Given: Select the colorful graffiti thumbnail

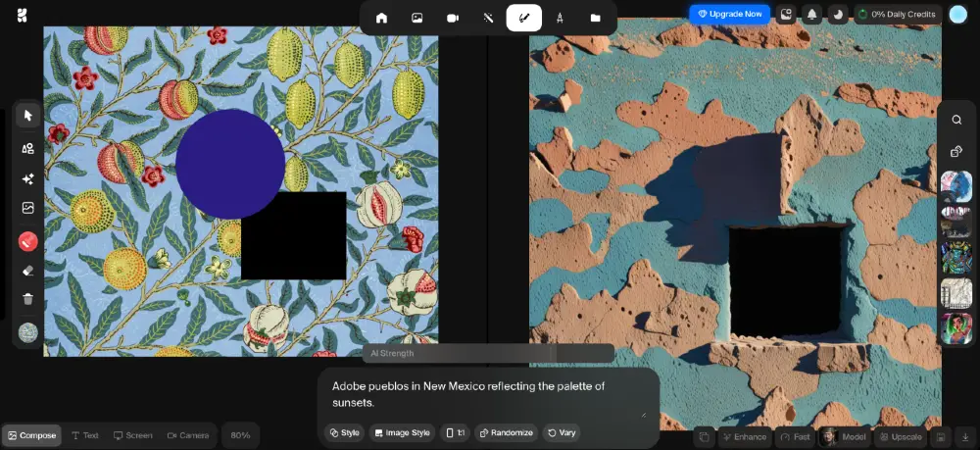Looking at the screenshot, I should pyautogui.click(x=956, y=258).
